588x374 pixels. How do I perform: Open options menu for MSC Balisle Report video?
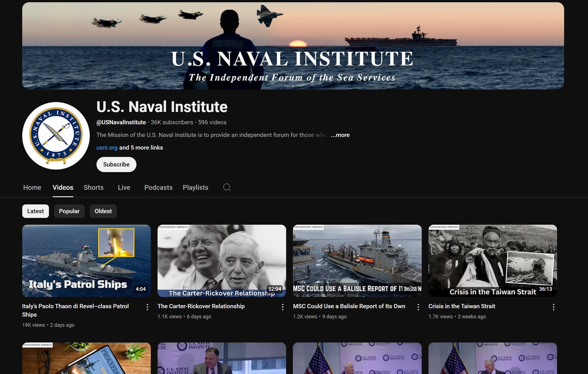[x=418, y=307]
